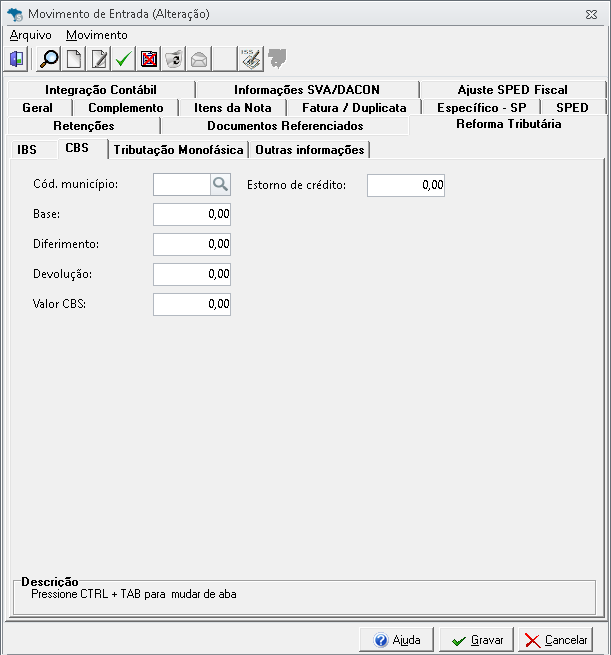This screenshot has height=655, width=611.
Task: Open the Arquivo menu
Action: click(30, 35)
